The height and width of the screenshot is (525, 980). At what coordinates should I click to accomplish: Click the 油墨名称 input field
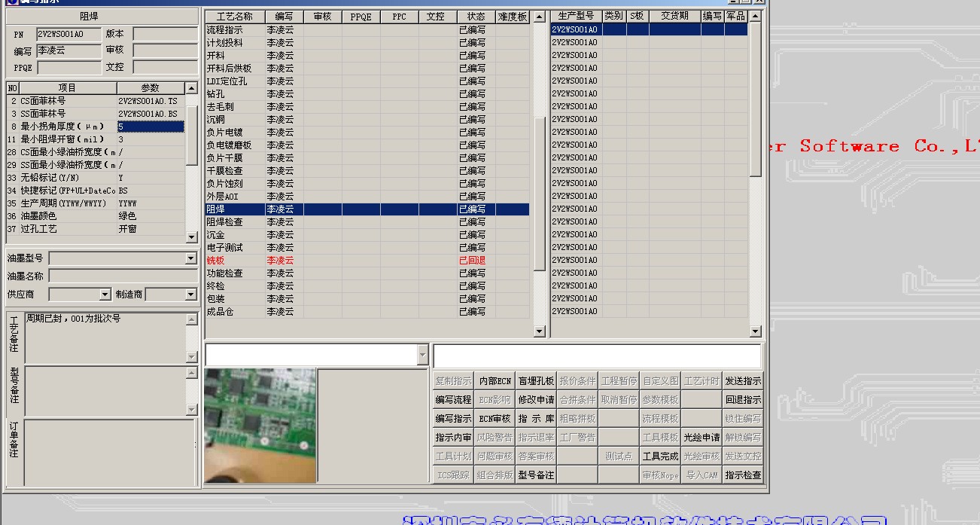click(x=123, y=276)
